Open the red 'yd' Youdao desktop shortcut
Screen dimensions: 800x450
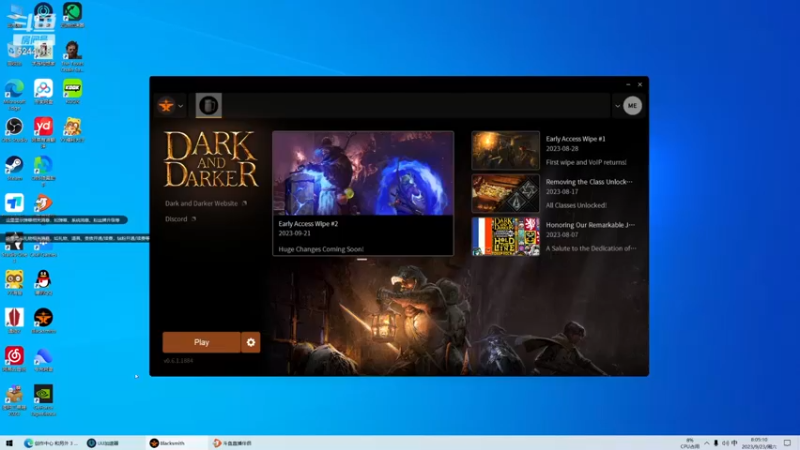43,132
